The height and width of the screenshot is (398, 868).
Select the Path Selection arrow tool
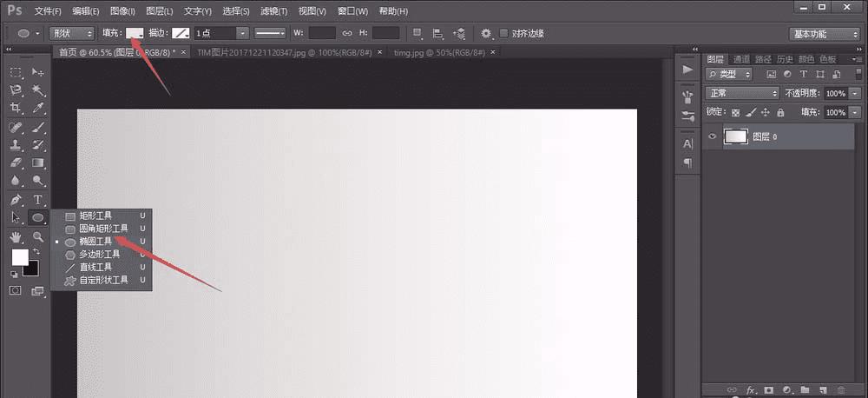tap(16, 217)
